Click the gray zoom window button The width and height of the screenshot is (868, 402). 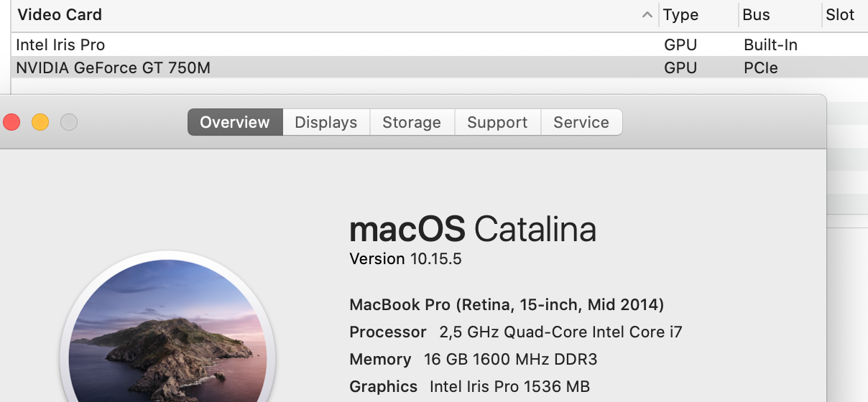[x=68, y=122]
